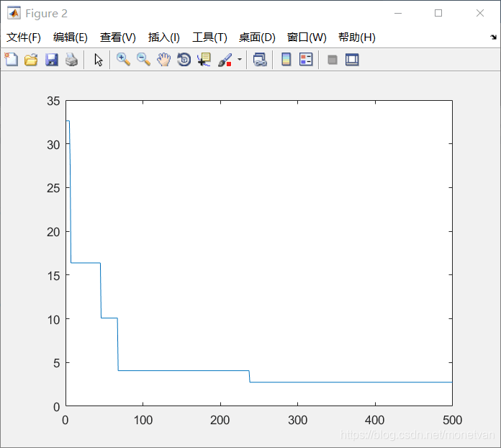The image size is (501, 448).
Task: Insert a colorbar using the toolbar icon
Action: 286,60
